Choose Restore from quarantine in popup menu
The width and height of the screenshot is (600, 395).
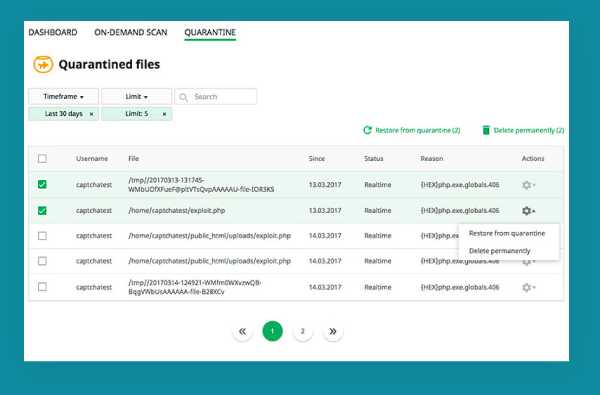tap(507, 233)
